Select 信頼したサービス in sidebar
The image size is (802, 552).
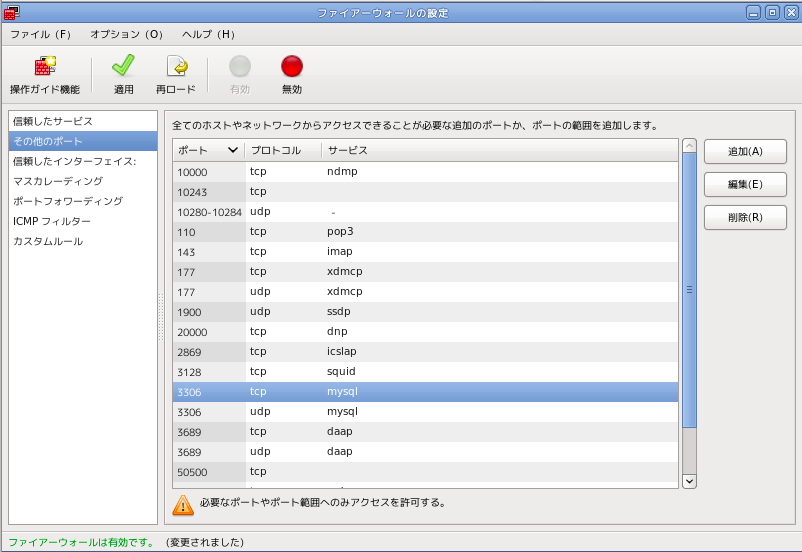click(x=53, y=121)
